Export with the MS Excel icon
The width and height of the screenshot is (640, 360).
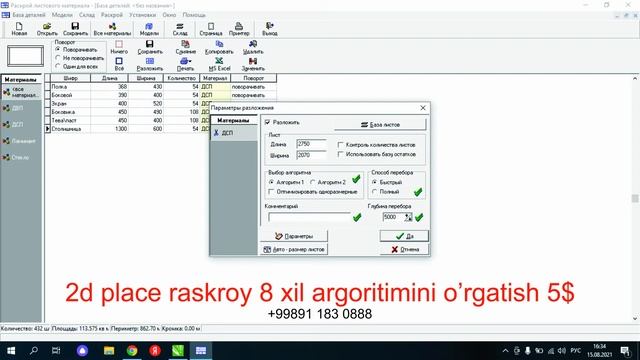pos(220,64)
